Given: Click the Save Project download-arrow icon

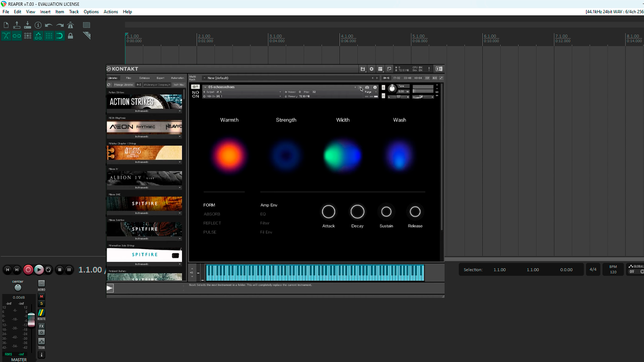Looking at the screenshot, I should coord(27,25).
